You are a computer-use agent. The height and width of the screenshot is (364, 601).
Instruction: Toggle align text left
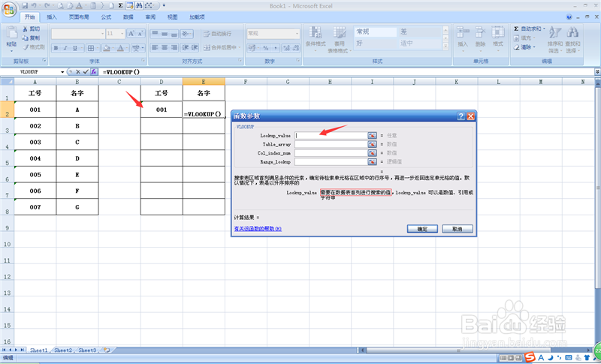155,48
